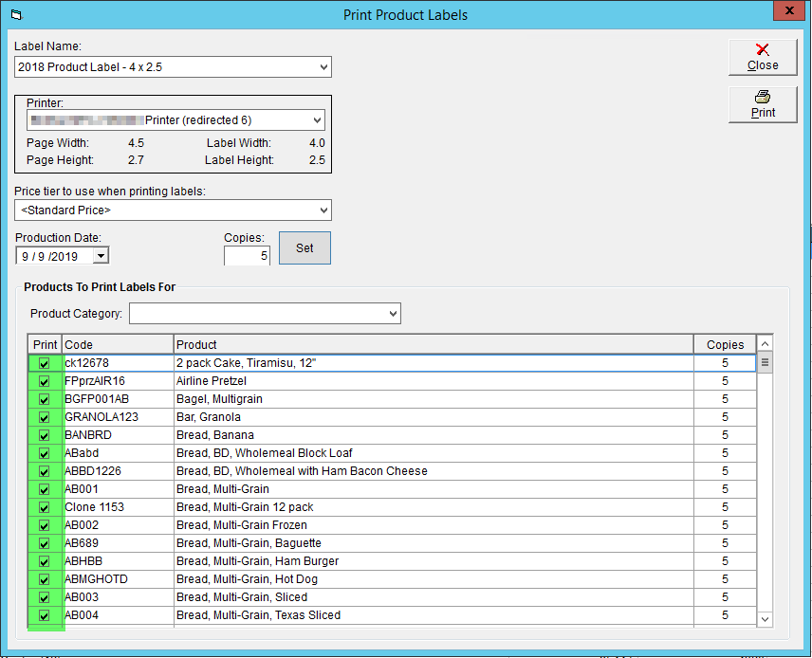Click the scroll up arrow of product list
Viewport: 812px width, 658px height.
(765, 344)
